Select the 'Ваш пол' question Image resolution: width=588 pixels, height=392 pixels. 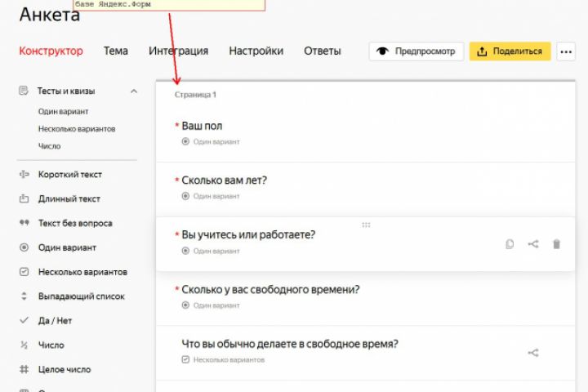pos(202,126)
